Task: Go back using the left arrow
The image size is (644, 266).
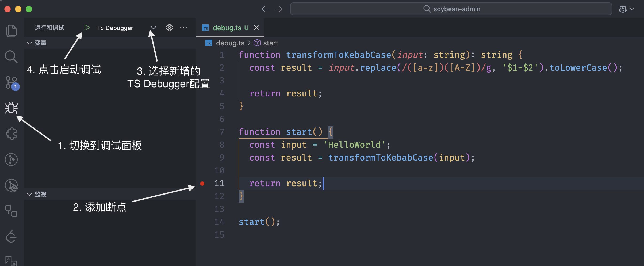Action: click(265, 9)
